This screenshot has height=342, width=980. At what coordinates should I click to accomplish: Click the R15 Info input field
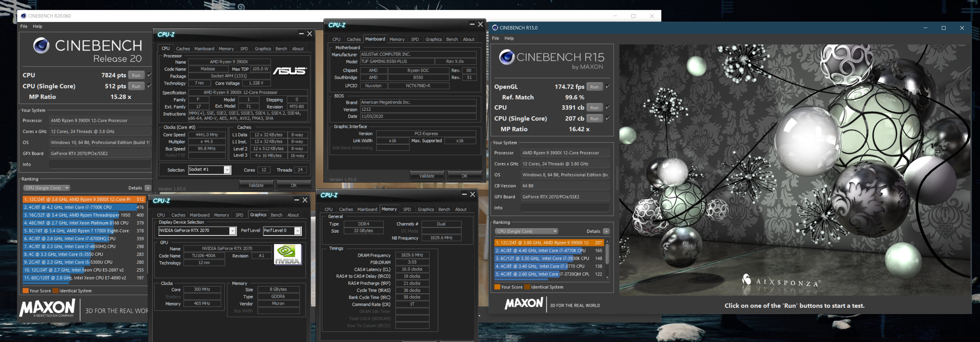coord(565,208)
